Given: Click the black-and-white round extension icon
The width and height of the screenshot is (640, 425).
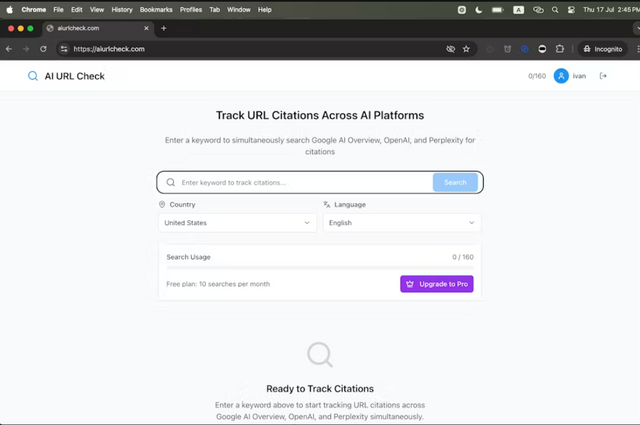Looking at the screenshot, I should tap(542, 49).
